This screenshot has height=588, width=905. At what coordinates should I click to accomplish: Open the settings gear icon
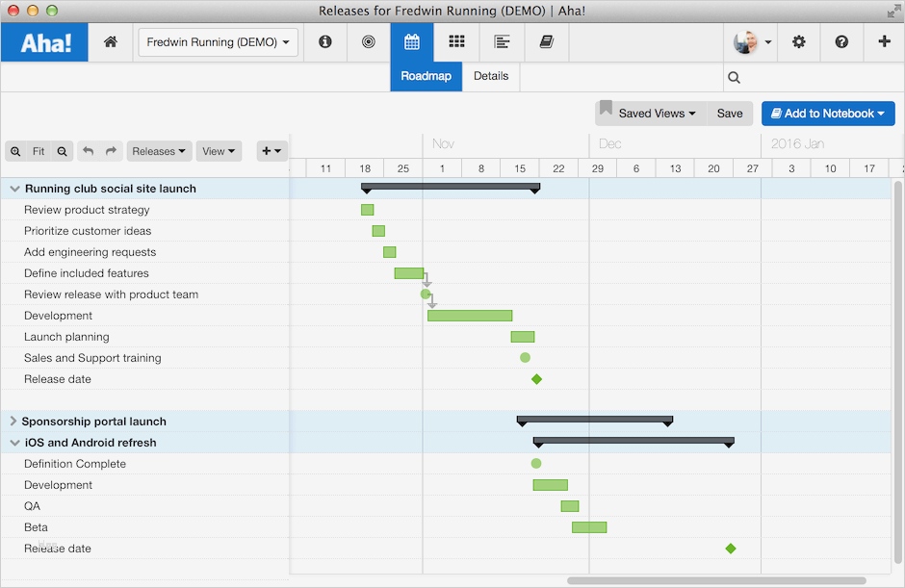[799, 41]
